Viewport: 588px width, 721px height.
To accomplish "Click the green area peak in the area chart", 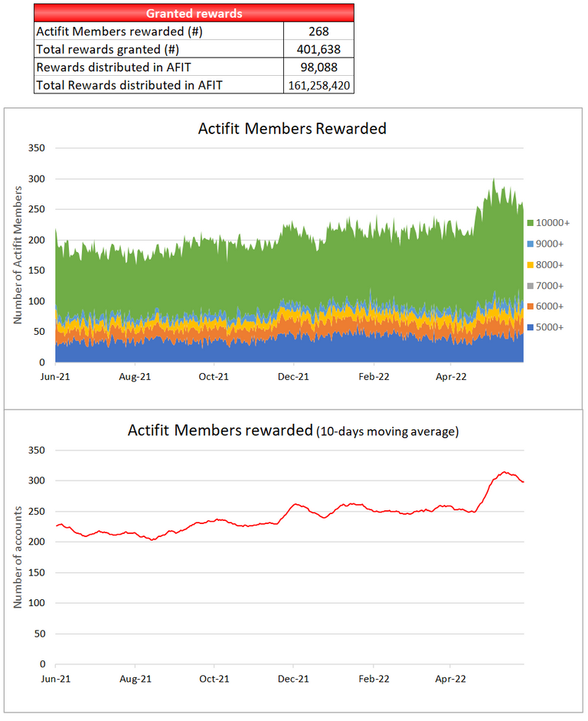I will click(494, 180).
